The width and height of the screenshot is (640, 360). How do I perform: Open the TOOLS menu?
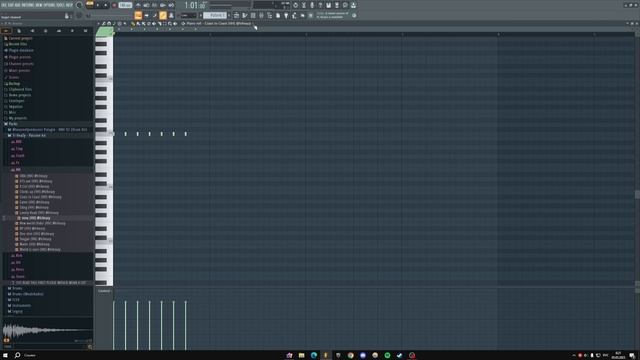click(60, 5)
